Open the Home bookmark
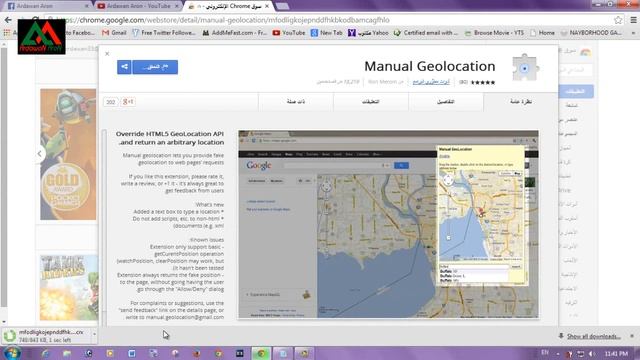The image size is (640, 360). coord(542,33)
